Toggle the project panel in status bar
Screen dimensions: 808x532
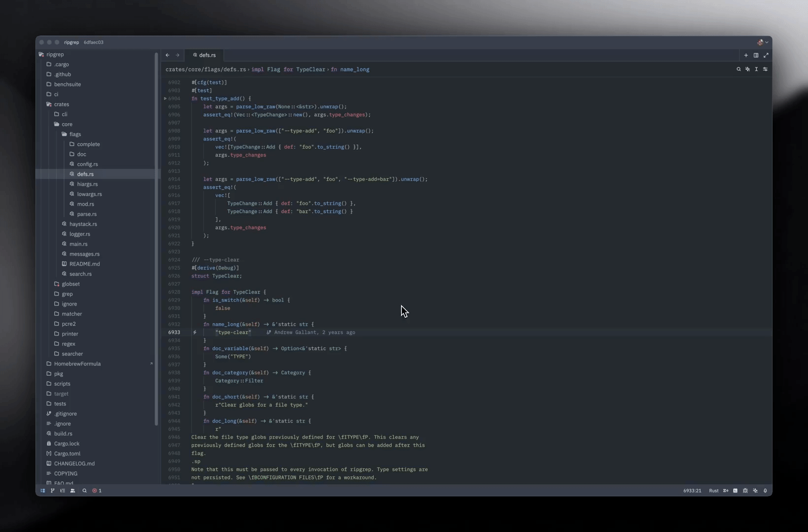(43, 491)
